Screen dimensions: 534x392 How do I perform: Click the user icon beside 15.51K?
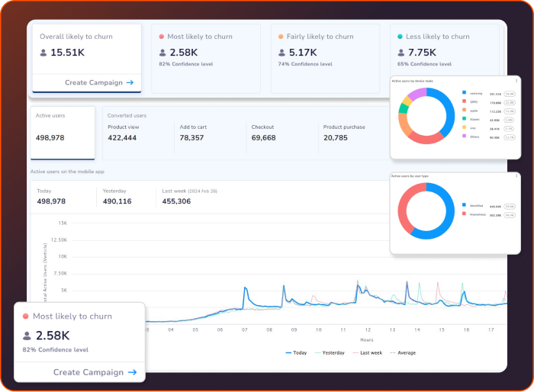[44, 53]
